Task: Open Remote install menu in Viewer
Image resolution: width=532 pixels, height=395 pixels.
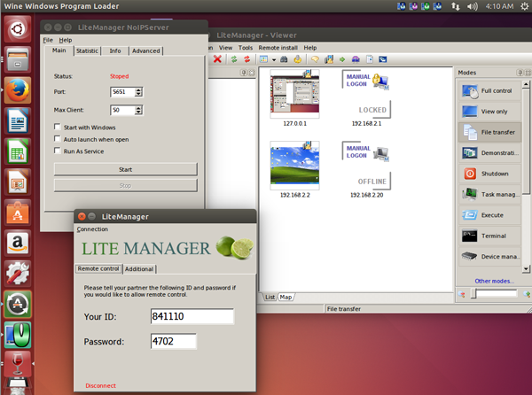Action: [x=278, y=48]
